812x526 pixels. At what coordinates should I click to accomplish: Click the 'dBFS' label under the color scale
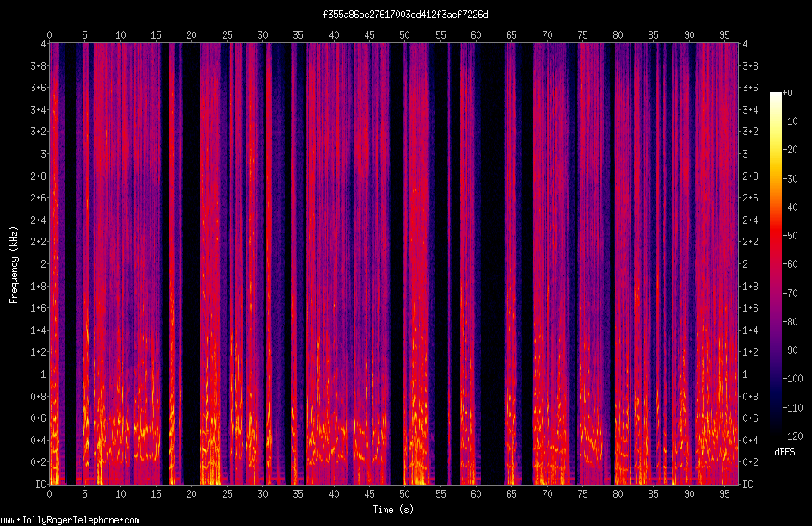pos(784,452)
